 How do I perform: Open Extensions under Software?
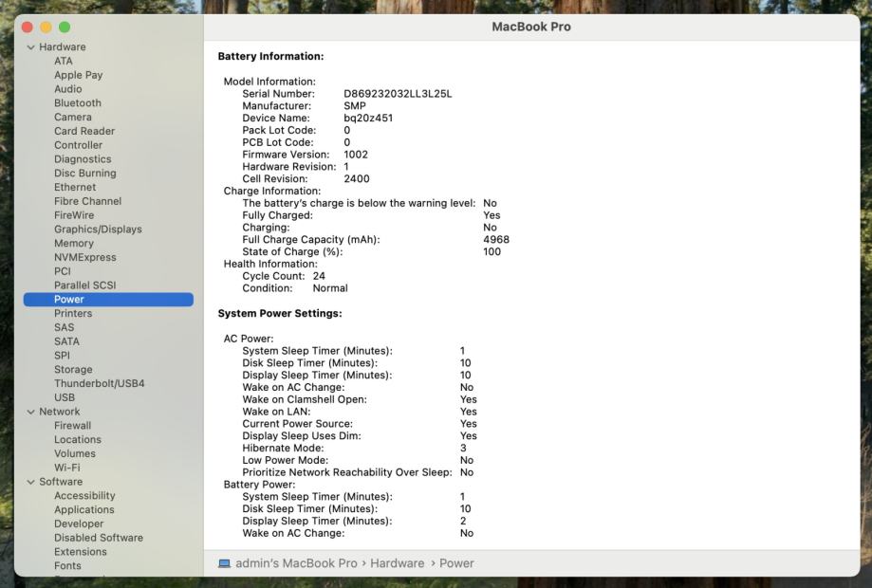pyautogui.click(x=81, y=552)
